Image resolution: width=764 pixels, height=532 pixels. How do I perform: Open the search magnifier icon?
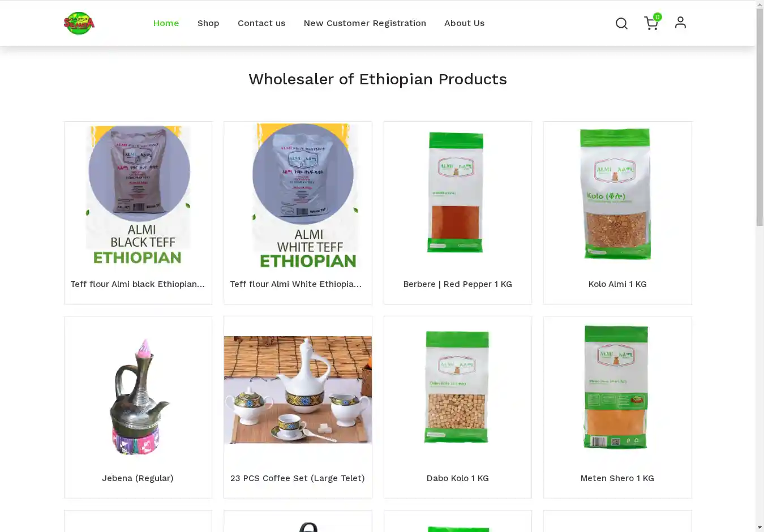621,23
